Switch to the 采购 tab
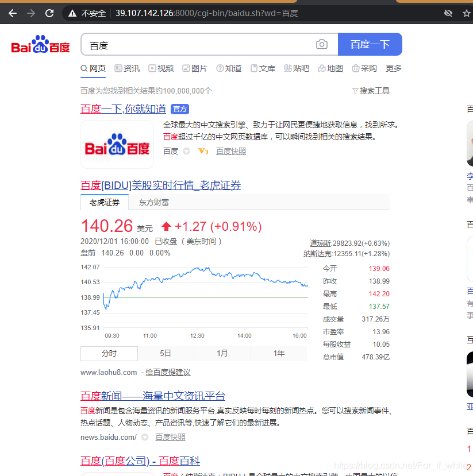The width and height of the screenshot is (473, 476). [x=364, y=68]
